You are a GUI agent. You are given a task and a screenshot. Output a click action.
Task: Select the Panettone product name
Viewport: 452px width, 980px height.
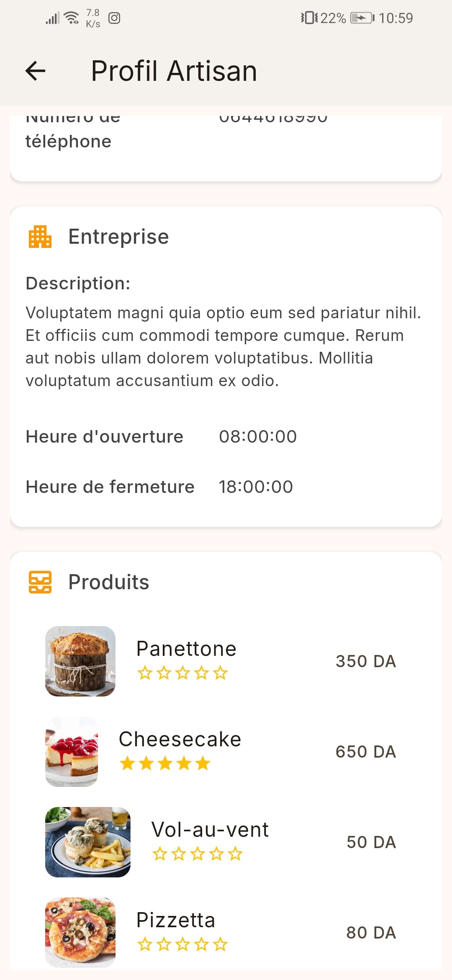point(186,649)
